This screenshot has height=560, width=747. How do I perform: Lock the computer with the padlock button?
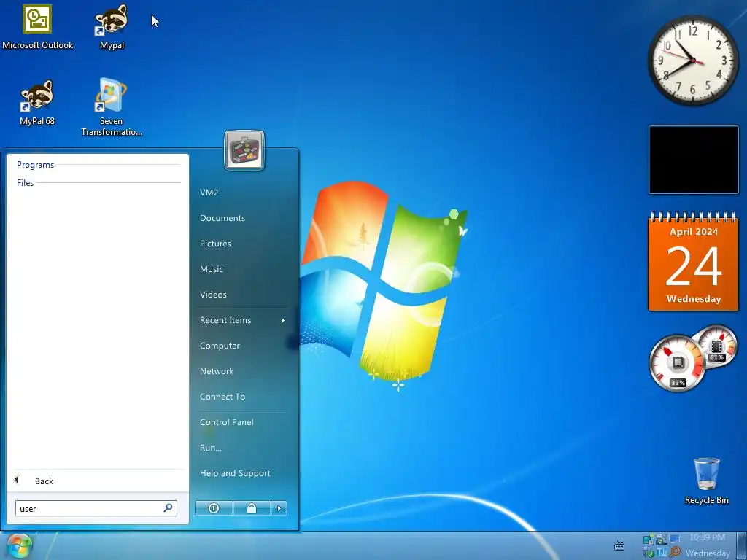coord(252,508)
